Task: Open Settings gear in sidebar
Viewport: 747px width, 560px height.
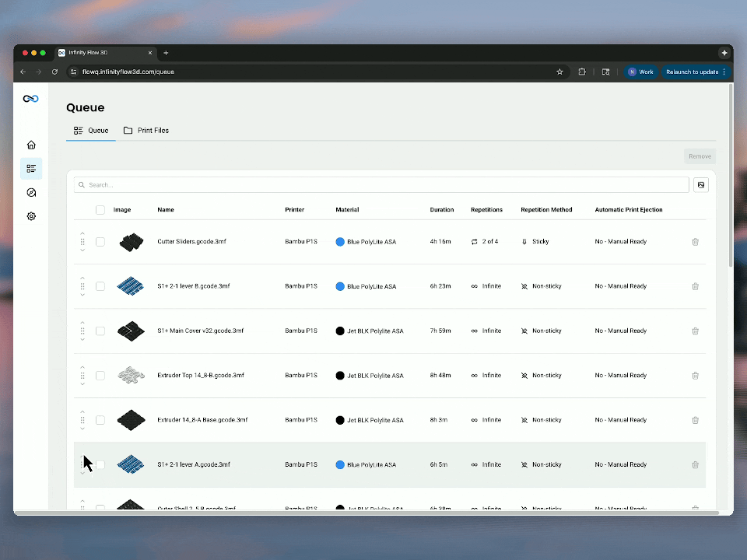Action: [x=31, y=216]
